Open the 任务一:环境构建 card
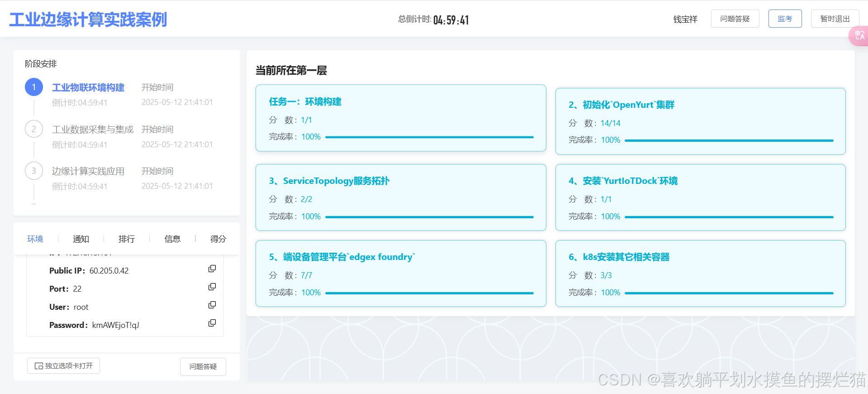868x394 pixels. (x=401, y=118)
